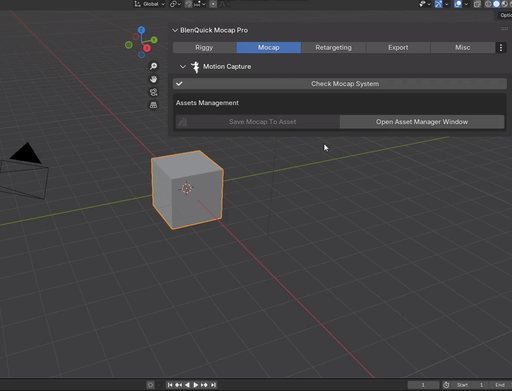Open object visibility and selectability dropdown
Screen dimensions: 512x391
click(x=425, y=4)
